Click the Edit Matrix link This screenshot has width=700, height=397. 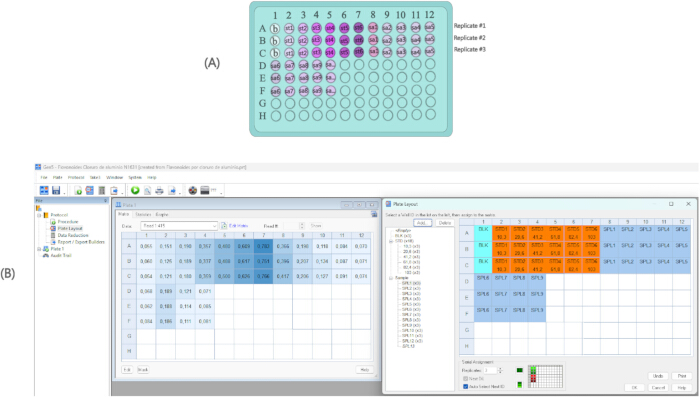pyautogui.click(x=238, y=226)
